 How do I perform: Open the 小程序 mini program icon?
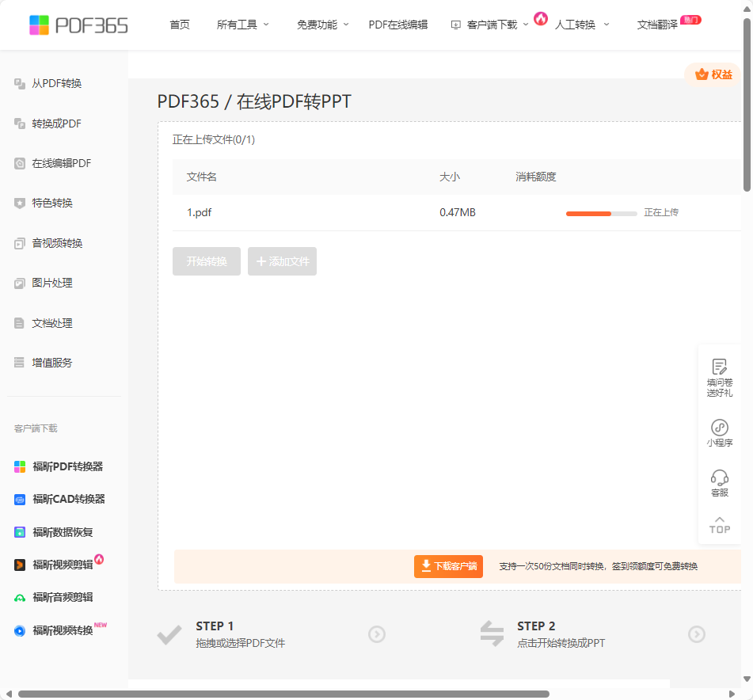pyautogui.click(x=720, y=428)
